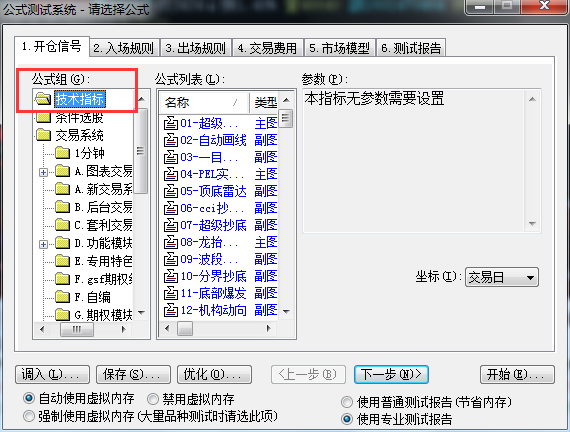The image size is (570, 432).
Task: Click formula list horizontal scrollbar thumb
Action: click(185, 328)
